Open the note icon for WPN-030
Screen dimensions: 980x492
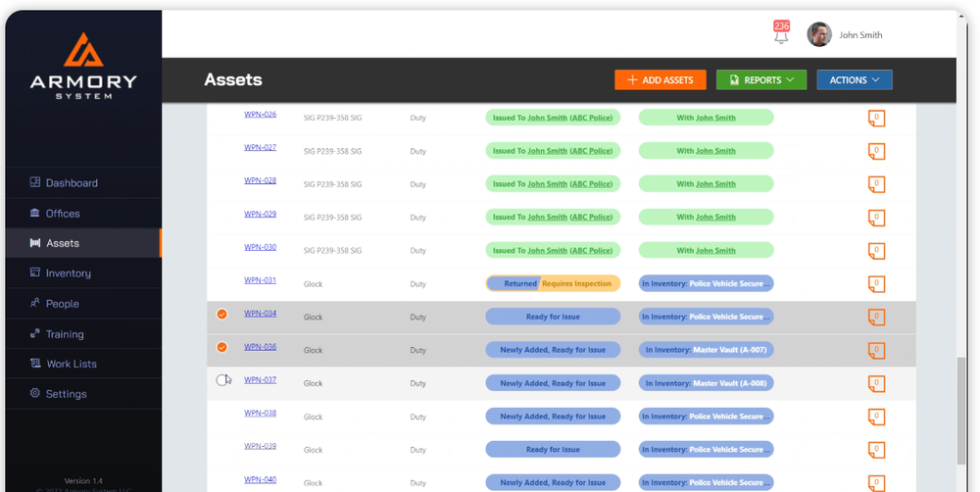876,251
